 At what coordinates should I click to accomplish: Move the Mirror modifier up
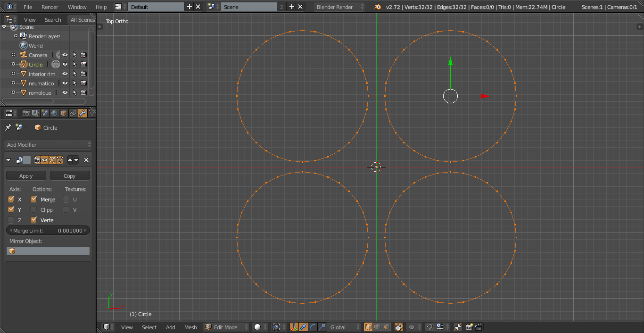click(70, 160)
